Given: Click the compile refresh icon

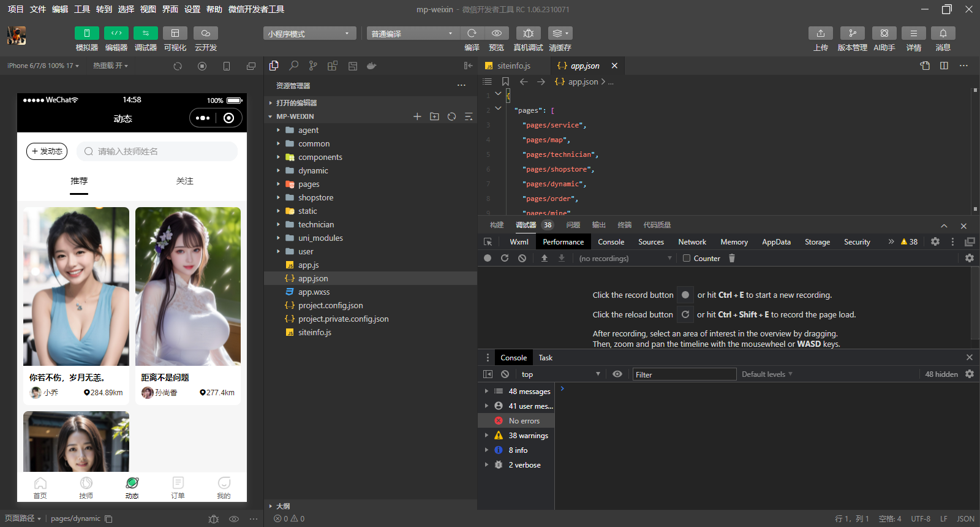Looking at the screenshot, I should [x=472, y=33].
